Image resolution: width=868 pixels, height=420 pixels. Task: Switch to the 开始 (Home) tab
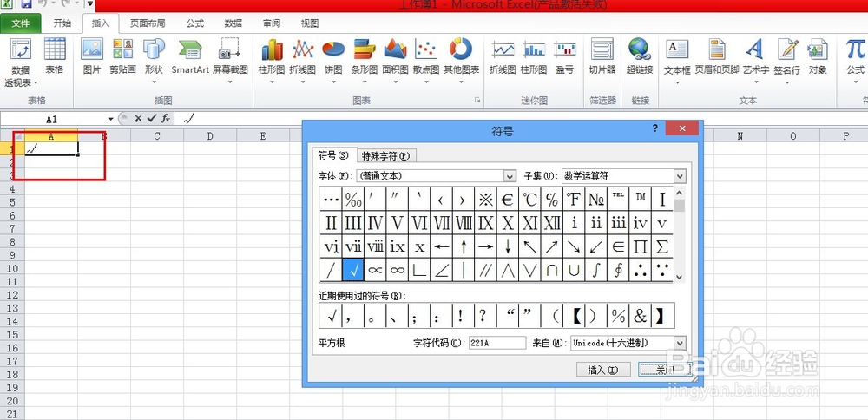(x=62, y=23)
